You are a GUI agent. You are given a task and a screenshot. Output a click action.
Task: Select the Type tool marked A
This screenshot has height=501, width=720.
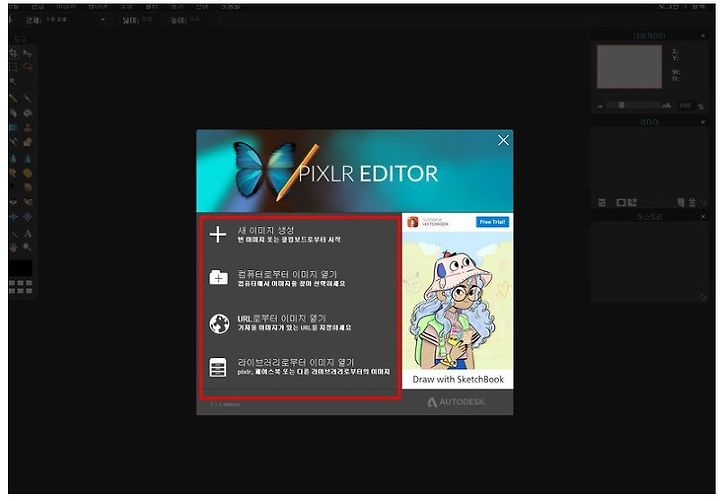pyautogui.click(x=28, y=233)
